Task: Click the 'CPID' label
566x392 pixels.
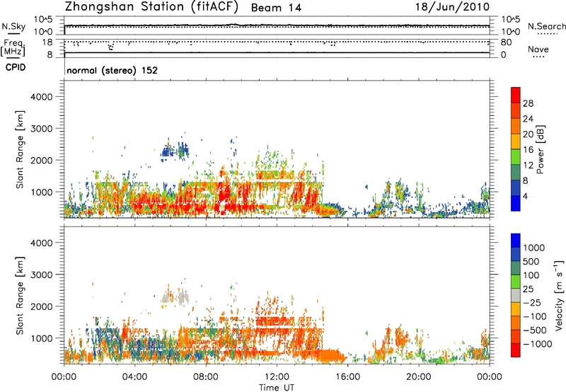Action: point(16,67)
